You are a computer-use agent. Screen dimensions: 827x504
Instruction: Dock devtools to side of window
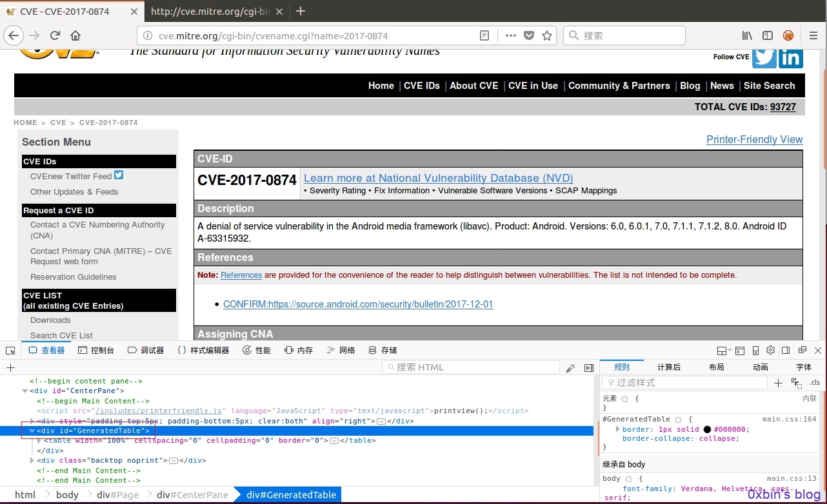coord(786,351)
